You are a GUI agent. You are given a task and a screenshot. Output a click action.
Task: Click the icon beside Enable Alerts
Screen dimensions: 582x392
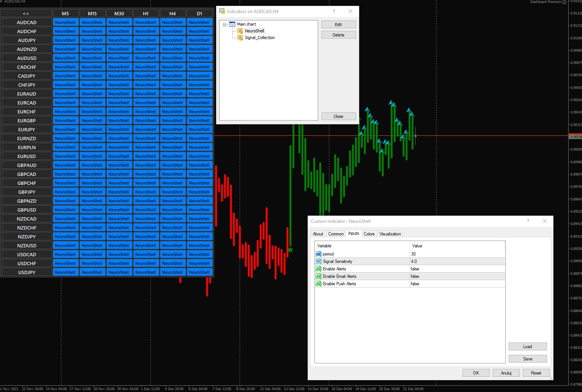[x=318, y=269]
